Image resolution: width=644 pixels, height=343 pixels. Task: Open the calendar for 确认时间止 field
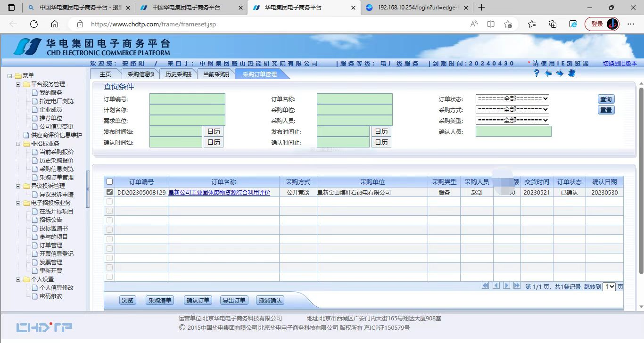point(381,143)
